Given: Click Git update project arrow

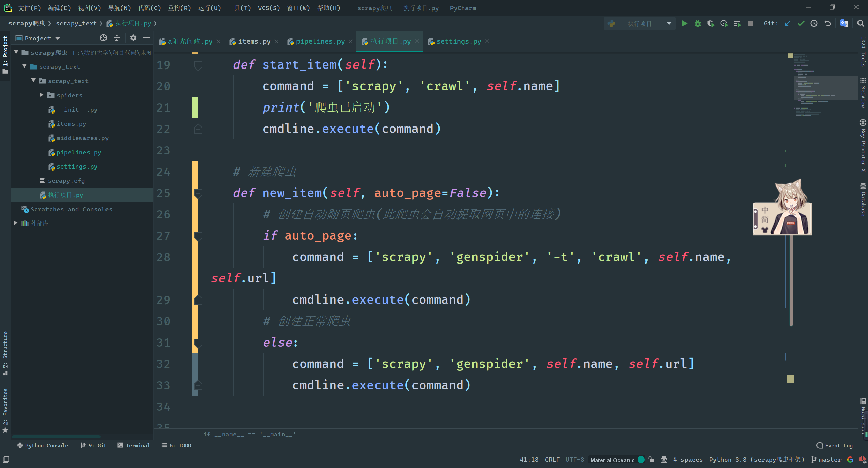Looking at the screenshot, I should pos(788,23).
